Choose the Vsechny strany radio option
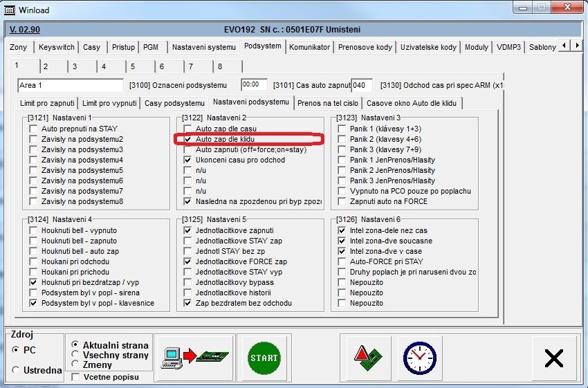This screenshot has height=388, width=588. (x=75, y=355)
